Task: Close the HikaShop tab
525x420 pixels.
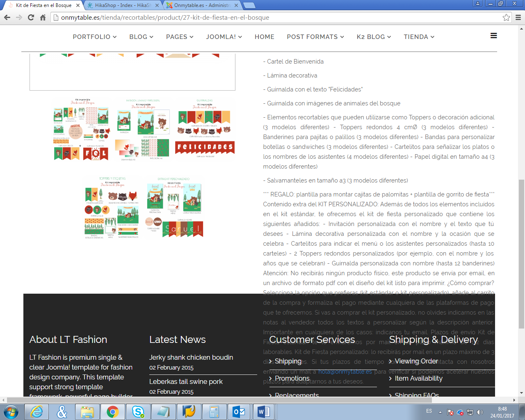Action: click(157, 5)
